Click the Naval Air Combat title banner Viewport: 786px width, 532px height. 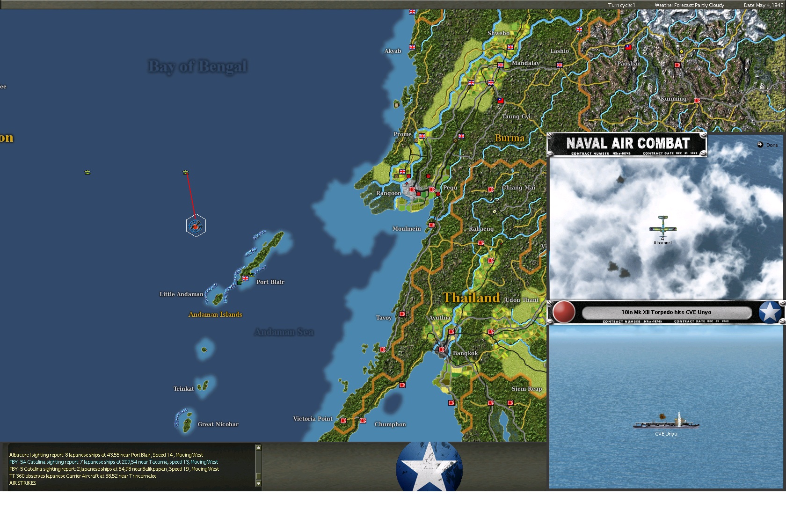click(627, 144)
